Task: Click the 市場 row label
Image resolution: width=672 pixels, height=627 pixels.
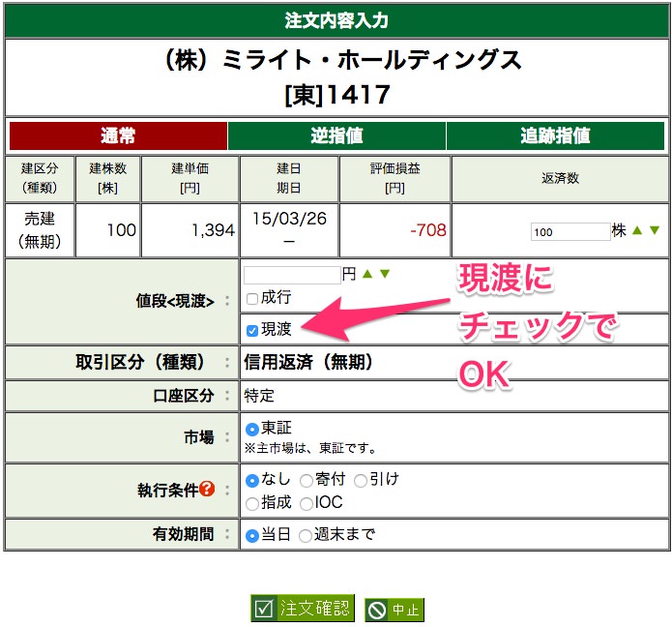Action: [199, 438]
